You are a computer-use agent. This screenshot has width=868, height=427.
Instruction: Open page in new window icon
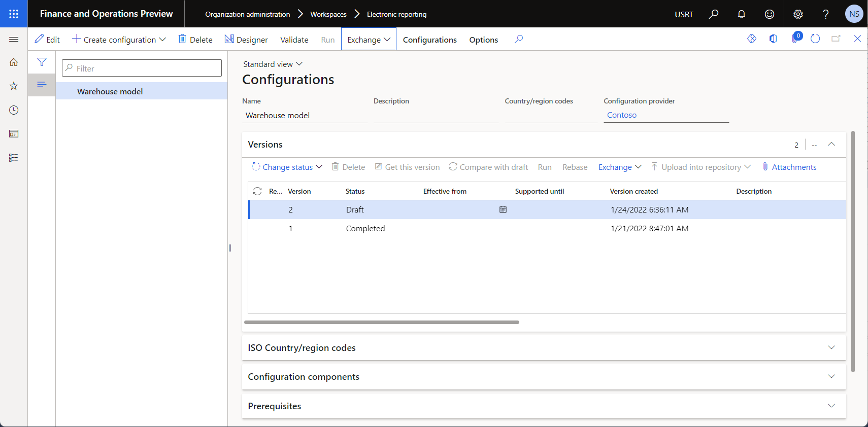coord(836,39)
